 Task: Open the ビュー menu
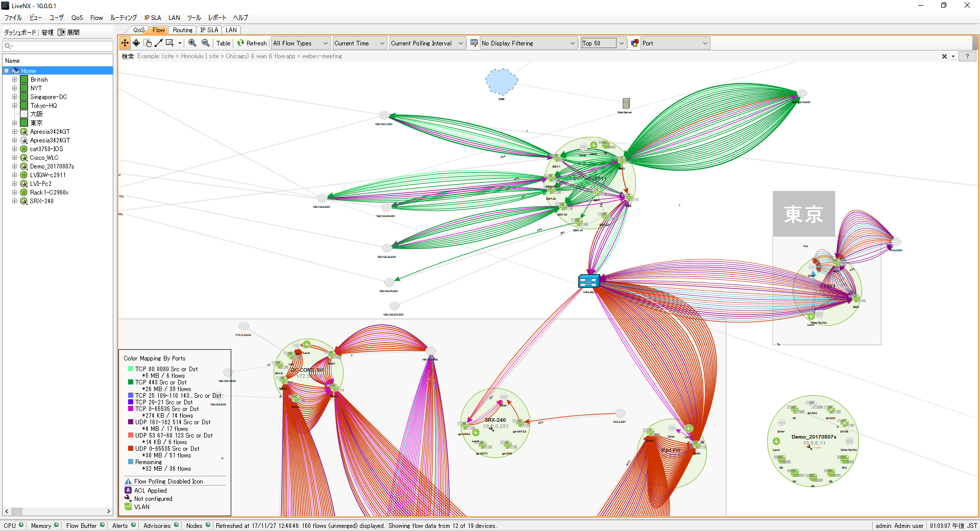point(35,17)
